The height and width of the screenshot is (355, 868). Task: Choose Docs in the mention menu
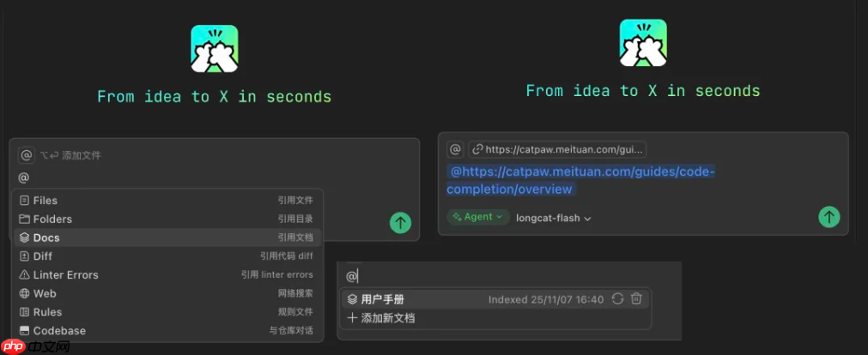[x=167, y=238]
